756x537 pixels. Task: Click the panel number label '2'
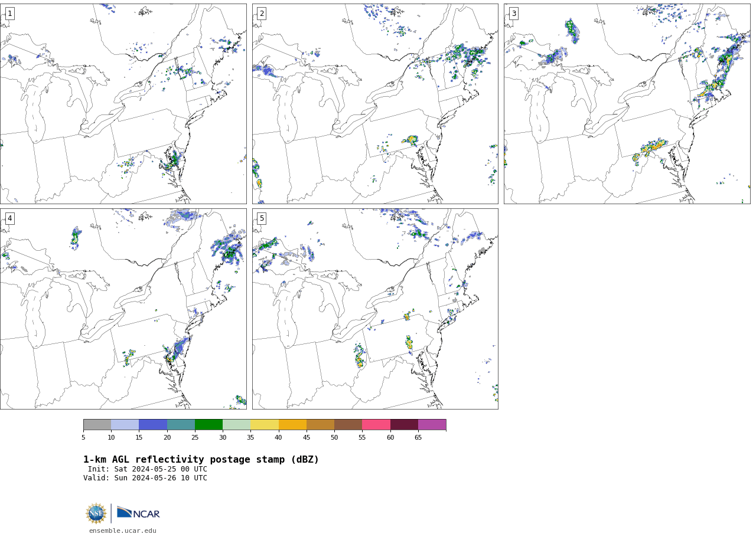[262, 14]
